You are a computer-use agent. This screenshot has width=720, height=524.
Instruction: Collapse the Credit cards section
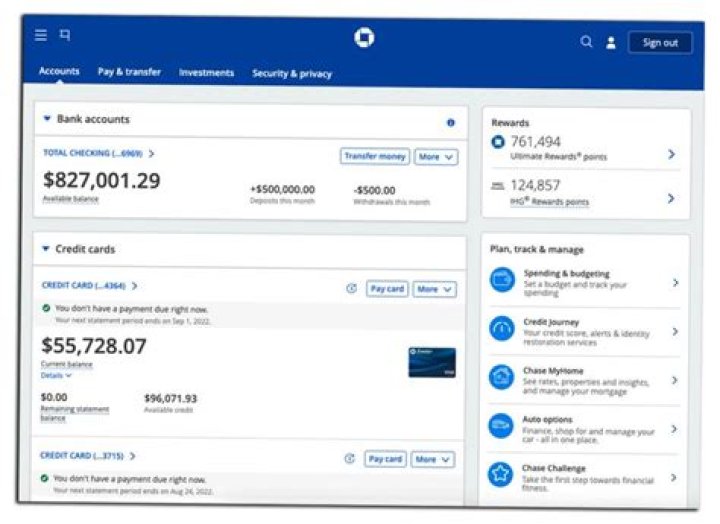click(45, 249)
